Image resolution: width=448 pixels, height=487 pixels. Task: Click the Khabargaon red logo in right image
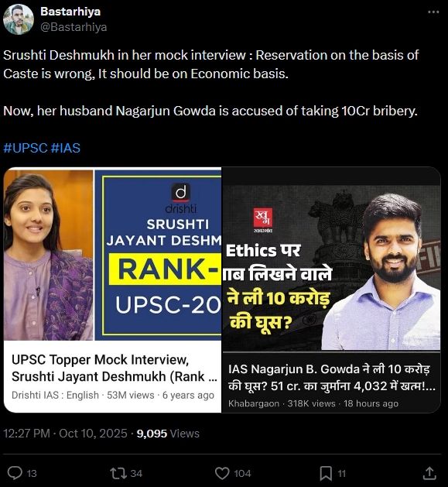pos(263,220)
